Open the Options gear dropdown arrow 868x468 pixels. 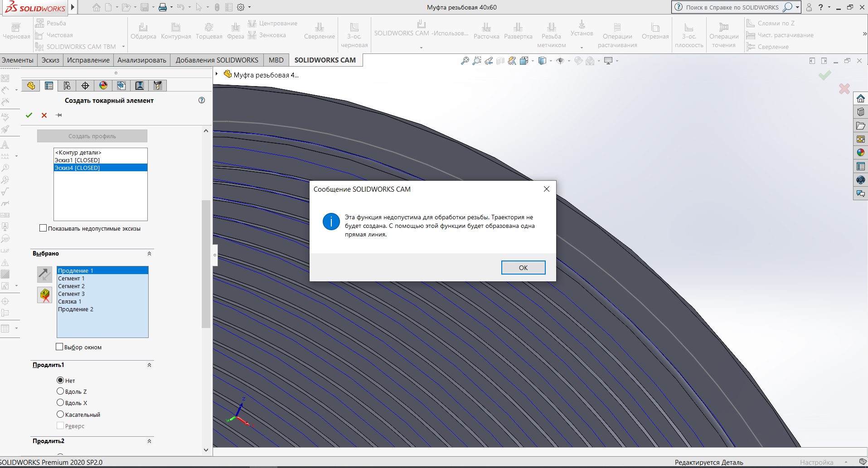(x=249, y=7)
